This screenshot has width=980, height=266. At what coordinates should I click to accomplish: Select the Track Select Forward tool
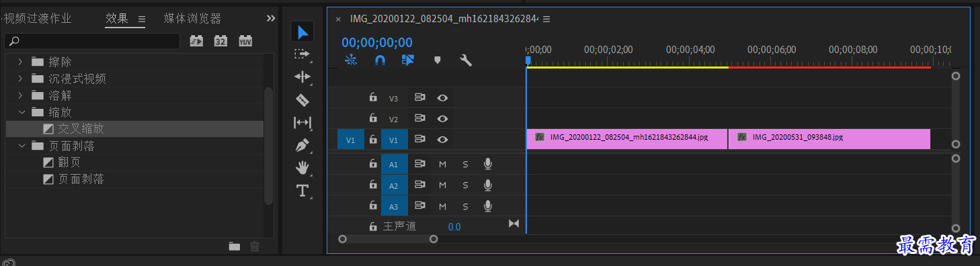302,54
